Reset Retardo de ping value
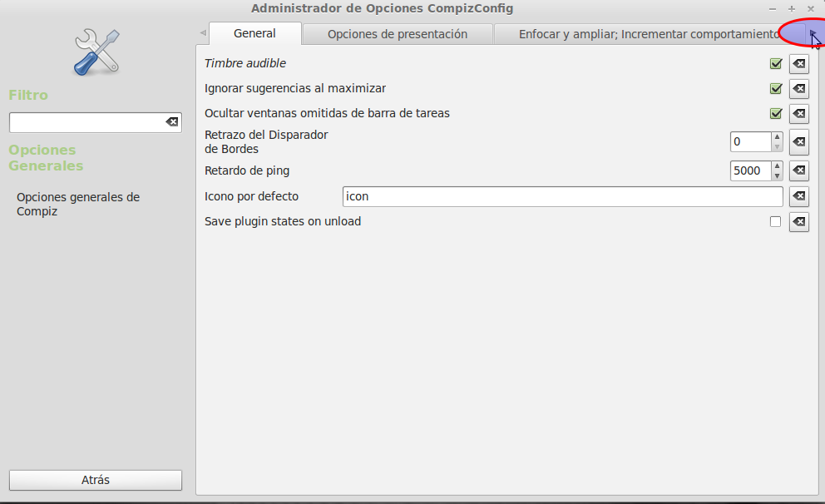The height and width of the screenshot is (504, 825). [798, 171]
